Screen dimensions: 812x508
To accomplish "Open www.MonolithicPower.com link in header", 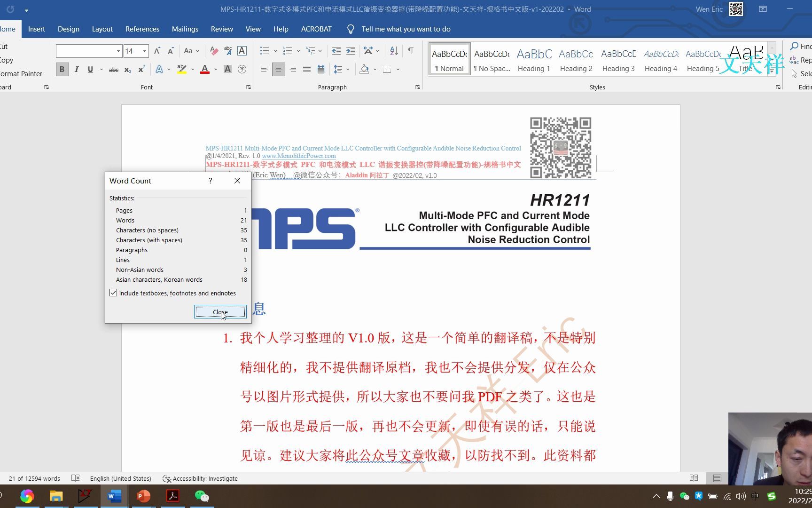I will [299, 156].
